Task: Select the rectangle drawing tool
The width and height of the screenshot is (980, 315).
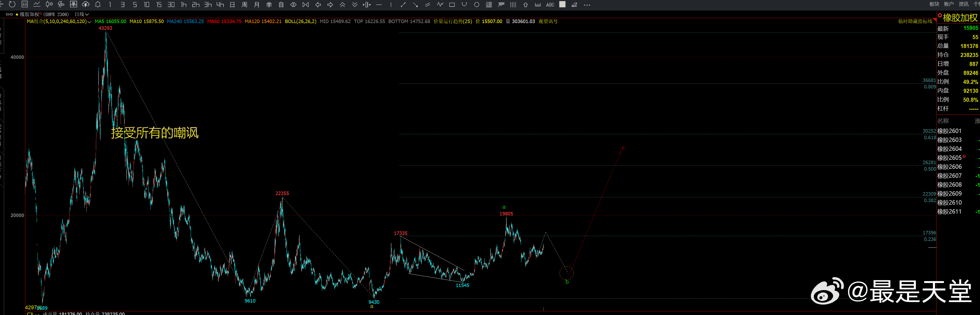Action: (x=452, y=5)
